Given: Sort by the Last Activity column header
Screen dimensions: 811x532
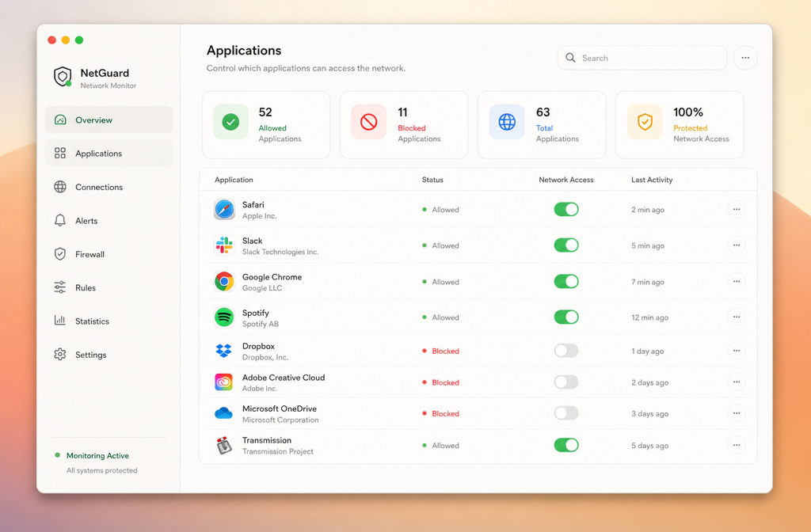Looking at the screenshot, I should [652, 180].
